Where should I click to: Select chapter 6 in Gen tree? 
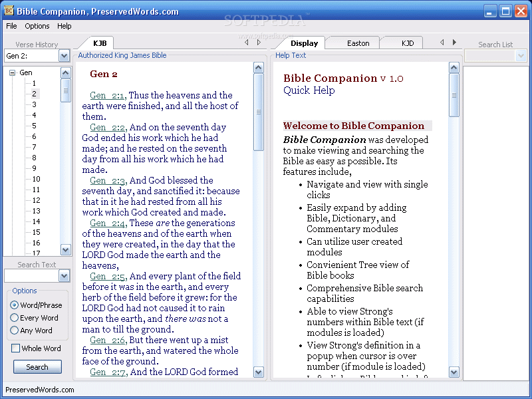tap(34, 136)
